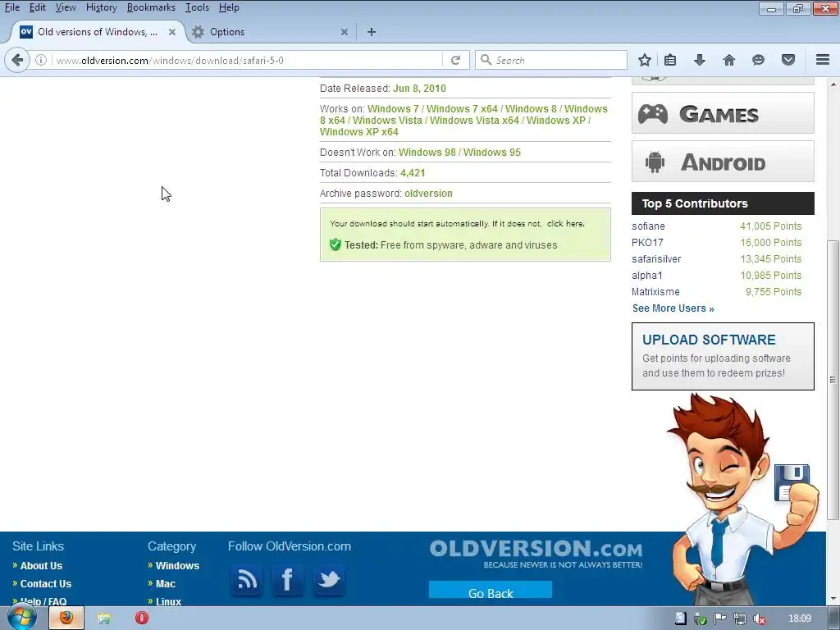The height and width of the screenshot is (630, 840).
Task: Open the Firefox hamburger menu
Action: click(x=822, y=60)
